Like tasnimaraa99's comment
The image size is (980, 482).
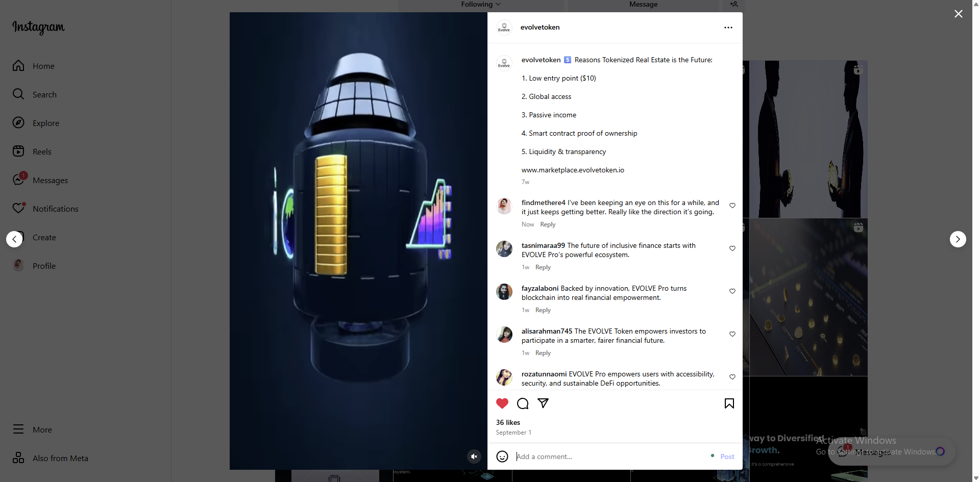[732, 248]
